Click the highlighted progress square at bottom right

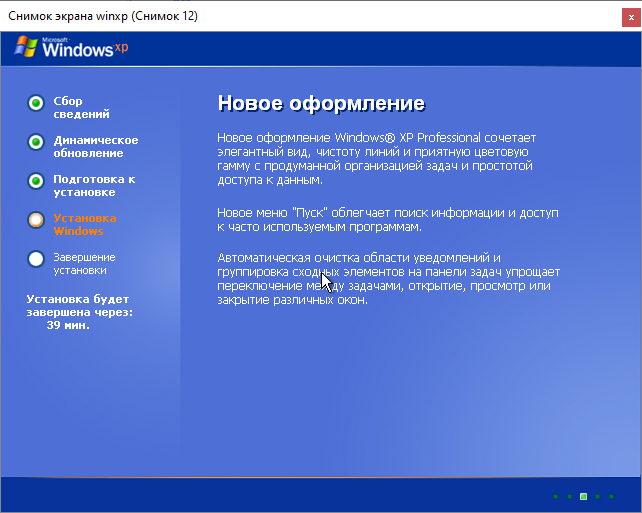point(583,497)
